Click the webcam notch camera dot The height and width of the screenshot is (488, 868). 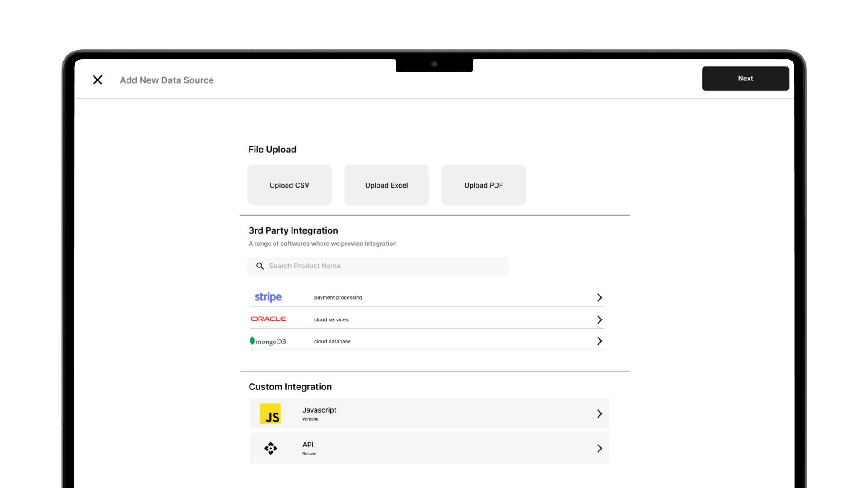tap(434, 65)
